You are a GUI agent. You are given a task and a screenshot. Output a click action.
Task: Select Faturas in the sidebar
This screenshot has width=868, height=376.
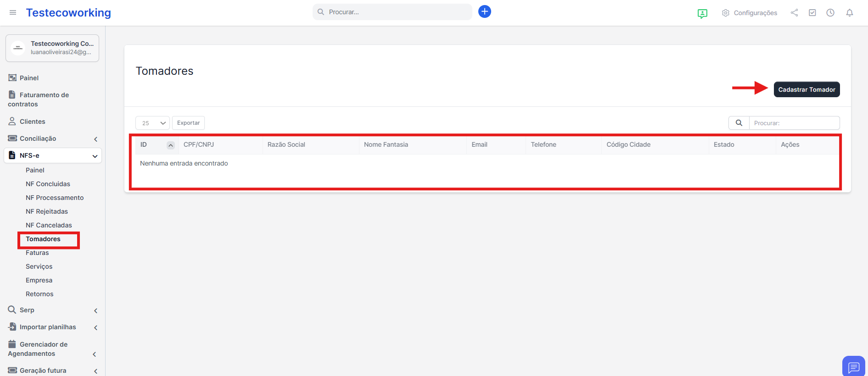click(37, 253)
